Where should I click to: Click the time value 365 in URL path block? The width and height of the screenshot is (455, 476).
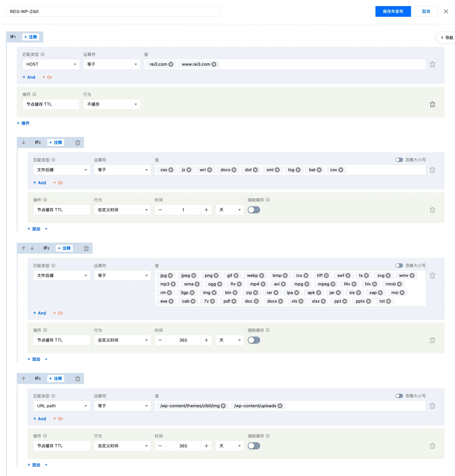183,446
